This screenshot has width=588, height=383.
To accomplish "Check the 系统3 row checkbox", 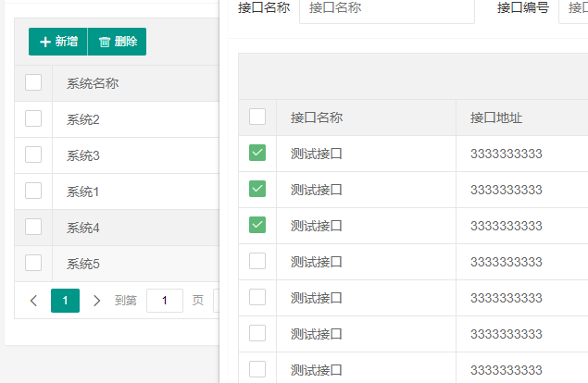I will coord(33,154).
